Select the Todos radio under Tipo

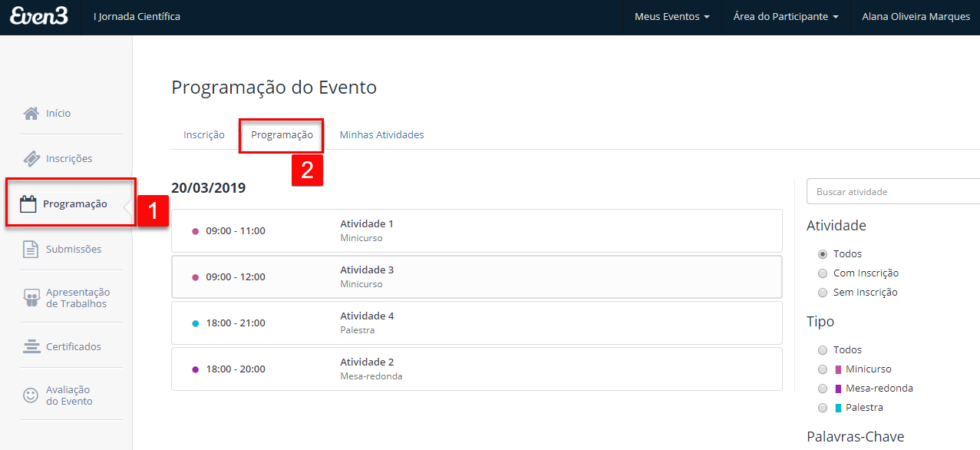[823, 350]
